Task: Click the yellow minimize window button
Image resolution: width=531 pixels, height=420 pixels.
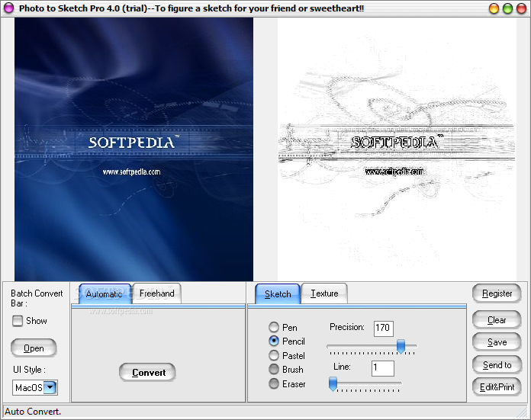Action: [x=494, y=8]
